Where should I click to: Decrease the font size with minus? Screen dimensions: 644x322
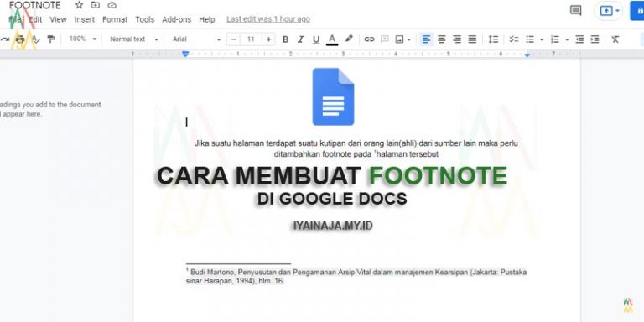(x=233, y=39)
